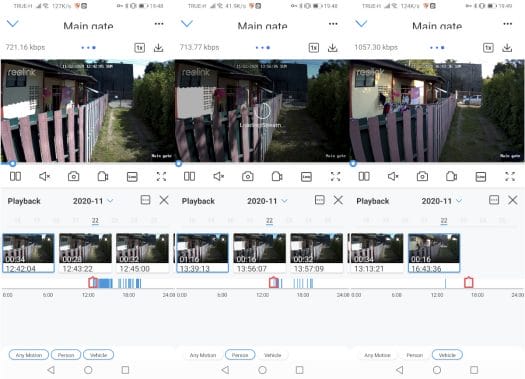Enter fullscreen on the left playback screen
Screen dimensions: 525x379
click(x=161, y=176)
